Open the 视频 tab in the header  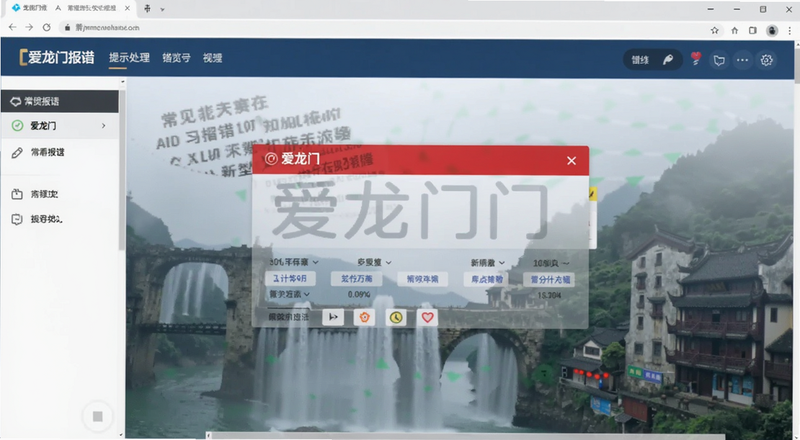(212, 58)
